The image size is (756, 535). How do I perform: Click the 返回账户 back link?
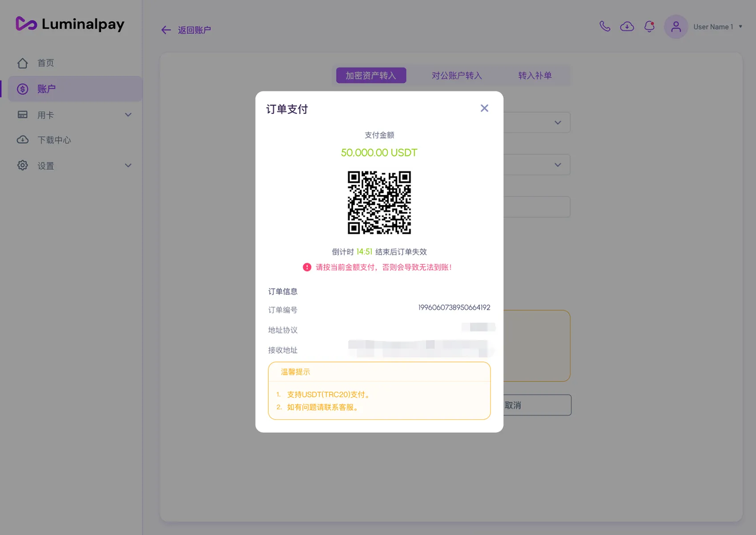click(x=186, y=30)
